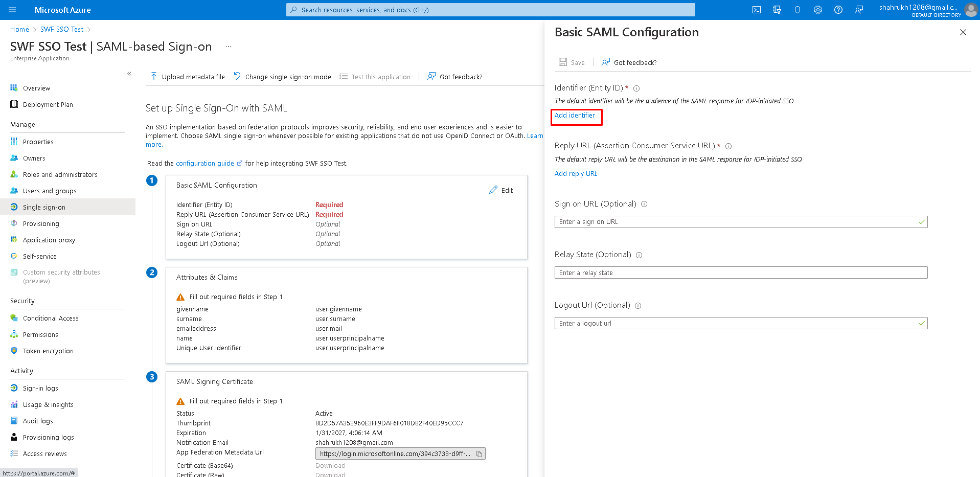Click the Logout Url input field
The width and height of the screenshot is (980, 477).
pos(741,324)
